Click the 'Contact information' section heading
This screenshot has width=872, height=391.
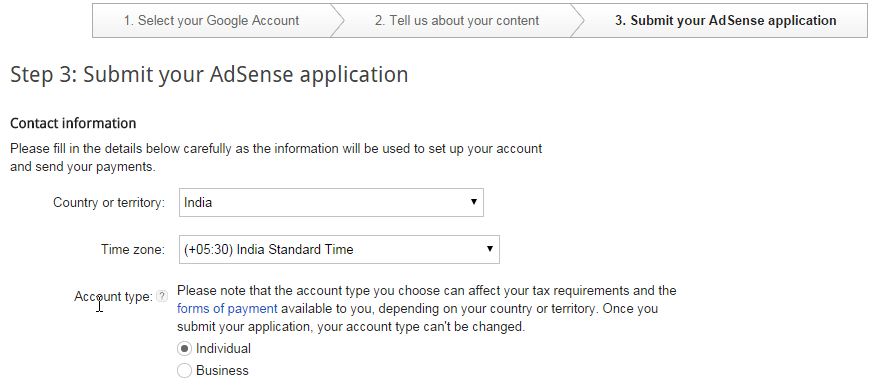pos(73,123)
